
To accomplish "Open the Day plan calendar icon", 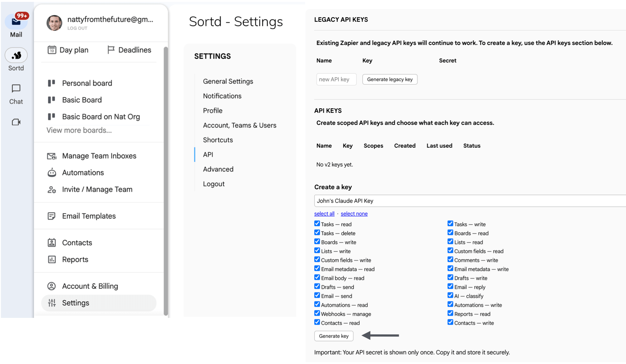I will coord(52,50).
